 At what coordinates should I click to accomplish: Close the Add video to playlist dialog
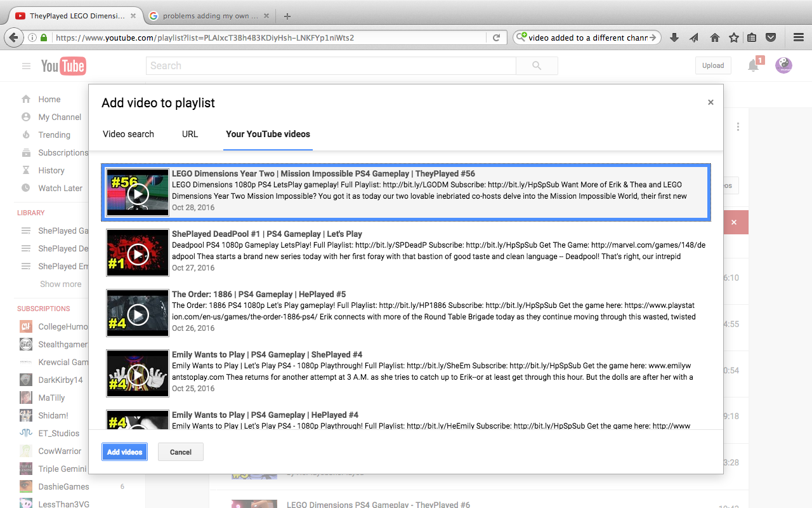pos(710,102)
